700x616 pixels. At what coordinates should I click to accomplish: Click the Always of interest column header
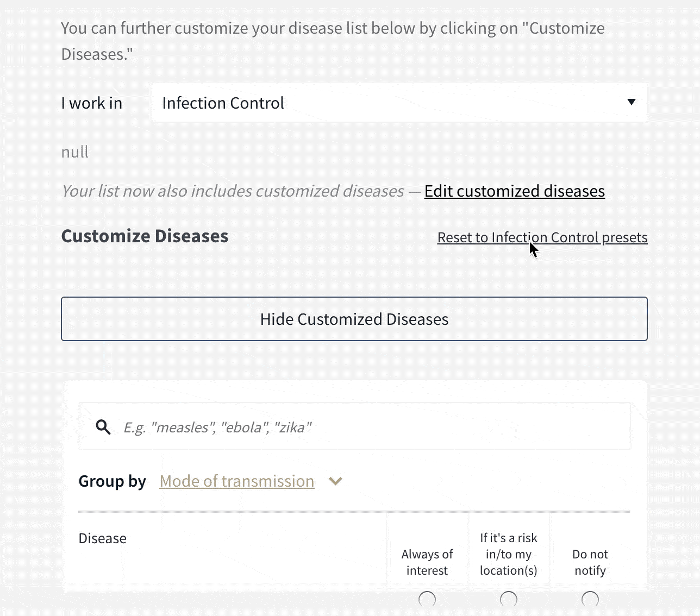click(x=427, y=562)
